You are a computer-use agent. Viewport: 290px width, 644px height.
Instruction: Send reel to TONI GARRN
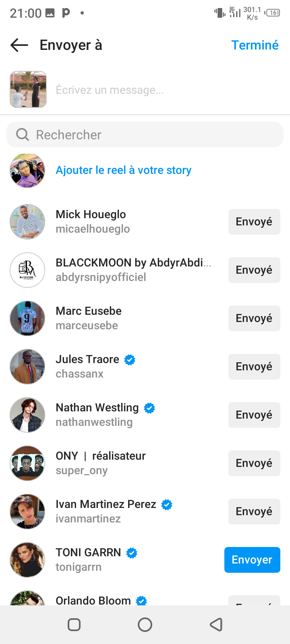pos(252,560)
